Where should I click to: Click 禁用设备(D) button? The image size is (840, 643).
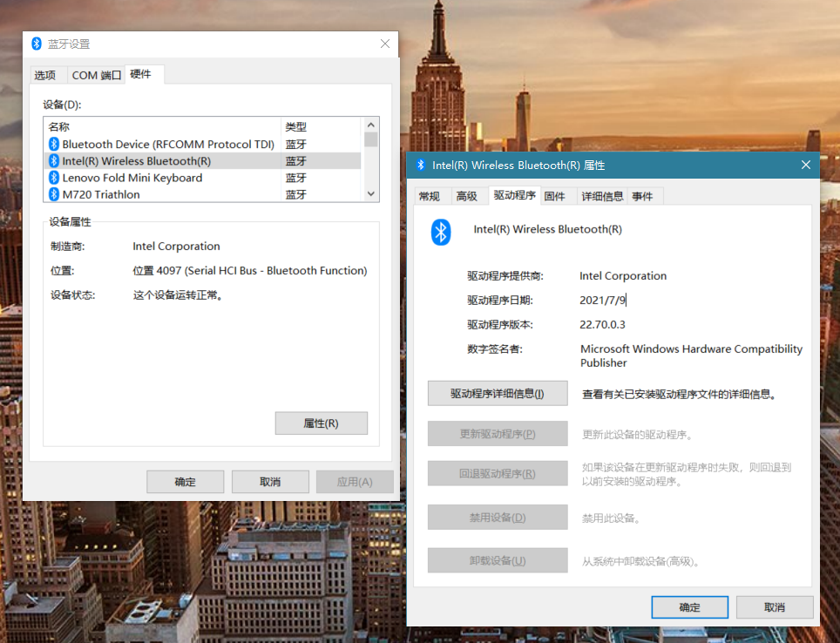pos(498,517)
